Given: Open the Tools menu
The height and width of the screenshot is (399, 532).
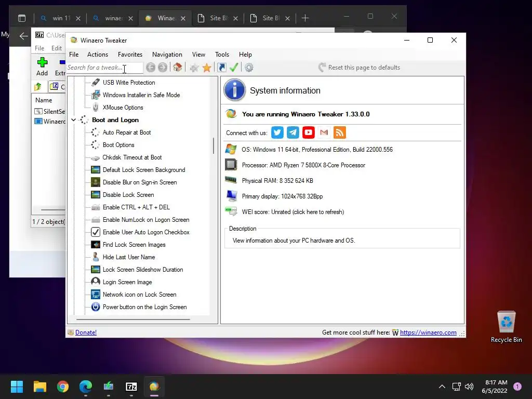Looking at the screenshot, I should click(222, 54).
